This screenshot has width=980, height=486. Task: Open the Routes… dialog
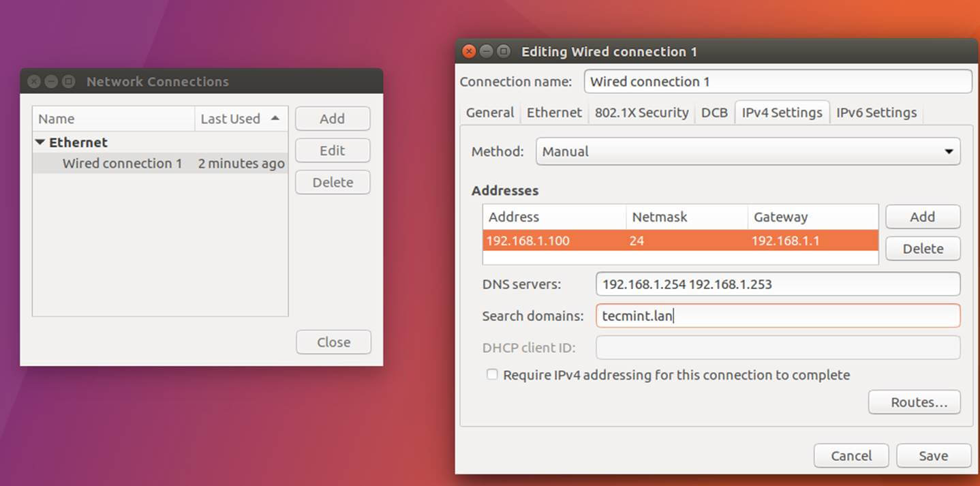pyautogui.click(x=914, y=402)
